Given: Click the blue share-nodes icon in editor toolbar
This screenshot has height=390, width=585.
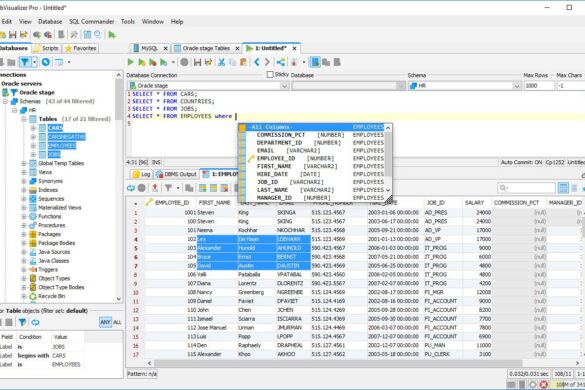Looking at the screenshot, I should coord(281,62).
